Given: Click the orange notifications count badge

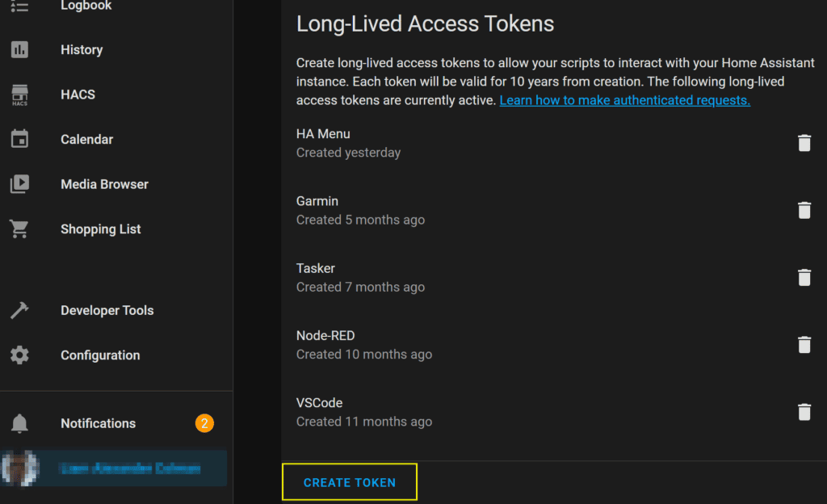Looking at the screenshot, I should (204, 423).
